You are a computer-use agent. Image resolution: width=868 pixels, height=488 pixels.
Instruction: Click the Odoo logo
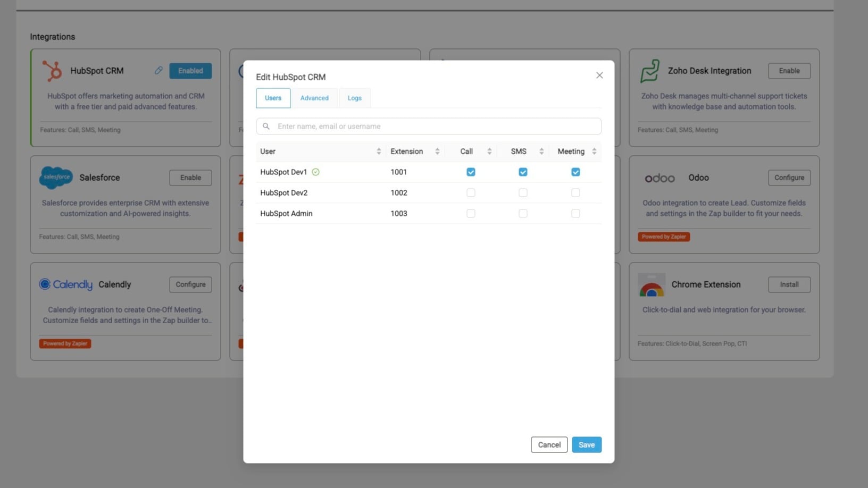tap(660, 178)
